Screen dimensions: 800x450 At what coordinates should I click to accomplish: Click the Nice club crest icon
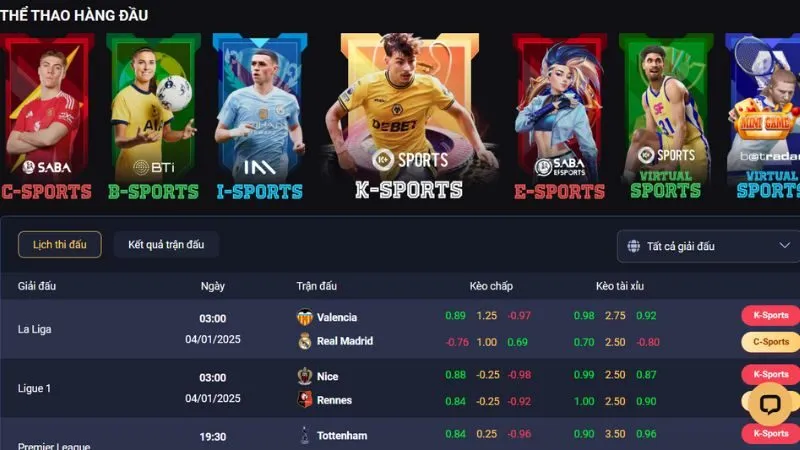click(x=305, y=376)
